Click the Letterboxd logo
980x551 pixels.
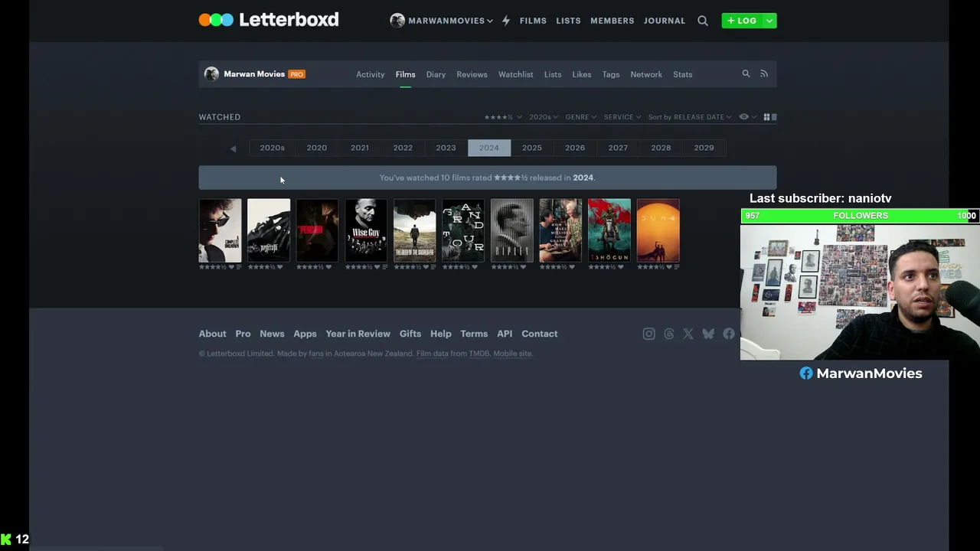click(269, 20)
